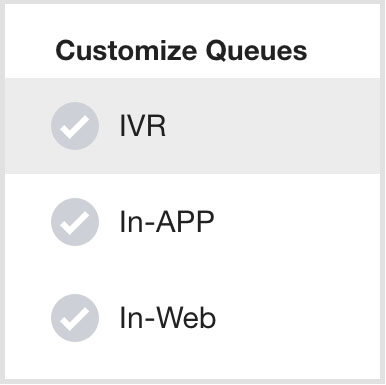This screenshot has height=385, width=386.
Task: Disable the In-Web queue
Action: tap(75, 318)
